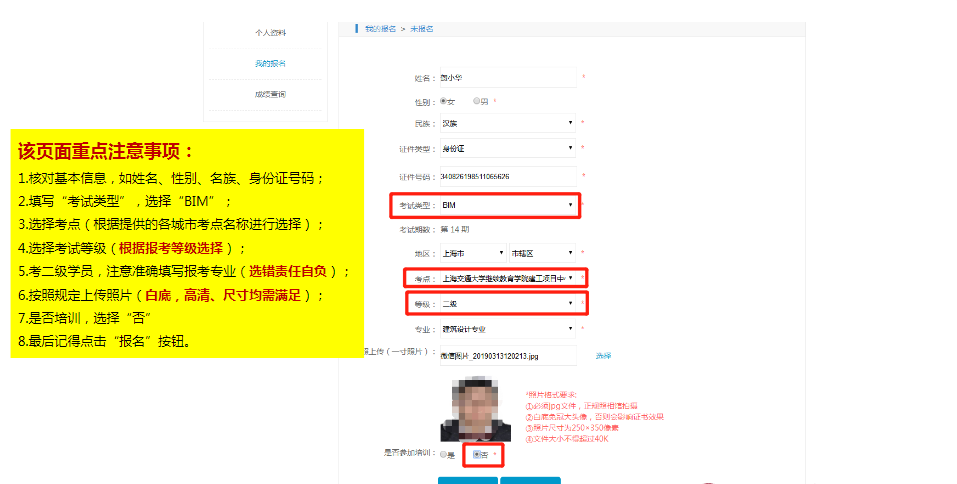Viewport: 957px width, 484px height.
Task: Click the 选择 link to choose photo
Action: click(x=603, y=355)
